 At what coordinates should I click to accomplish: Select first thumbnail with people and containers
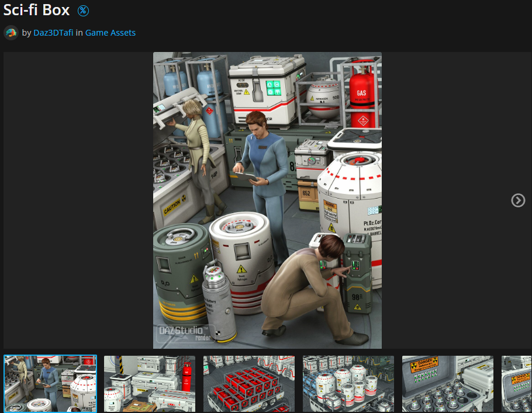coord(50,384)
